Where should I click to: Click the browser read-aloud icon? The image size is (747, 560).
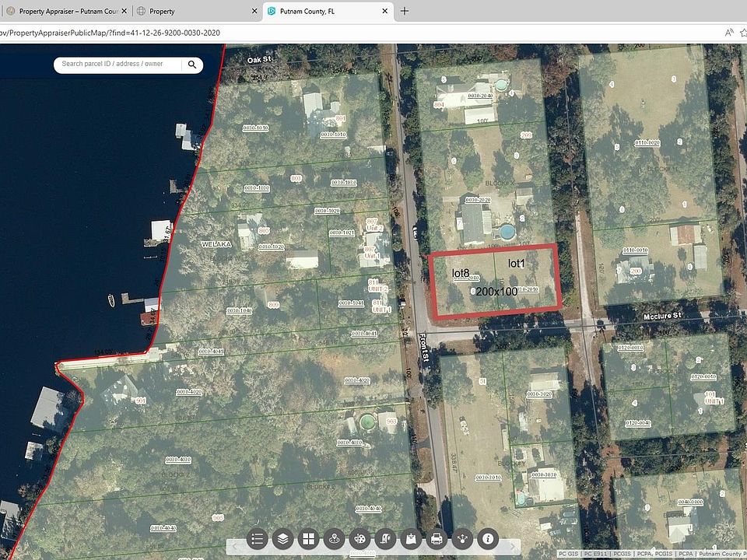point(728,33)
